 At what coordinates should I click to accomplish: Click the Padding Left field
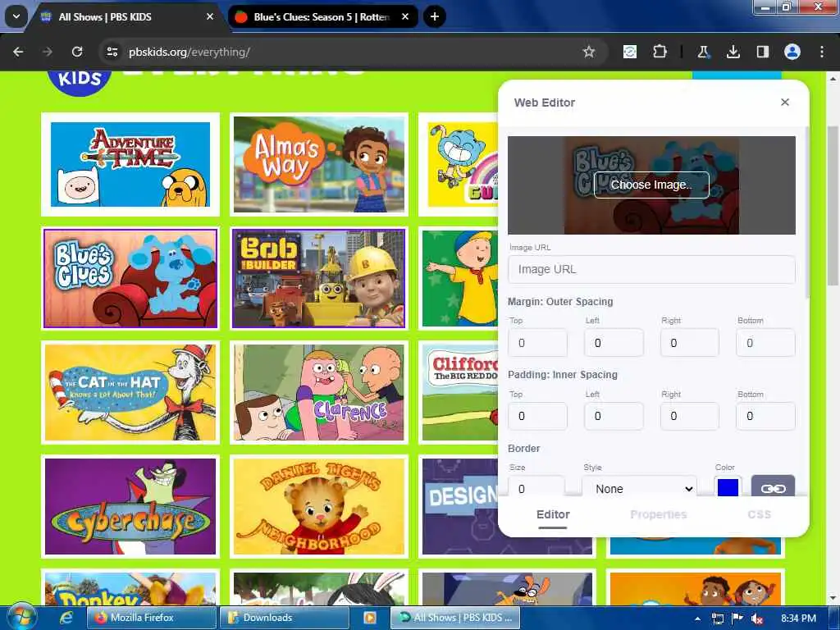click(x=614, y=416)
